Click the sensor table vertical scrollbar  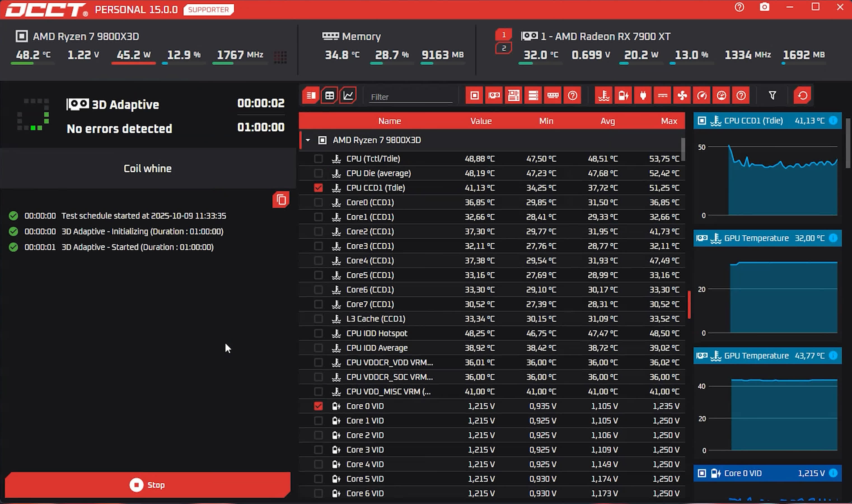tap(683, 149)
